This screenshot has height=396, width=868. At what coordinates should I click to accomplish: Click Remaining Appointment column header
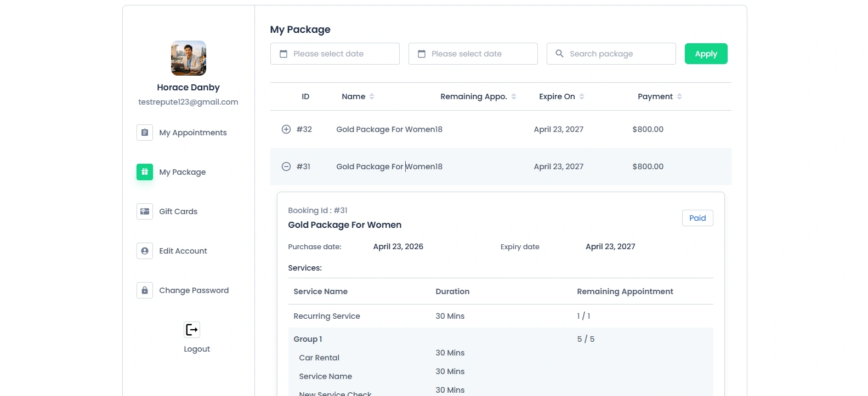click(625, 291)
